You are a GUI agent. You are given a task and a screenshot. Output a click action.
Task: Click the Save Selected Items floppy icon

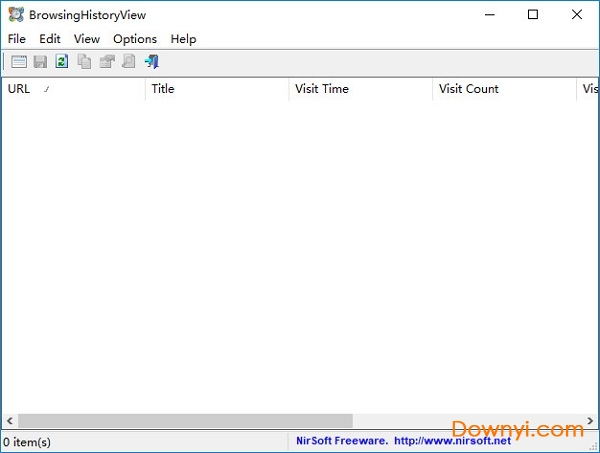40,62
